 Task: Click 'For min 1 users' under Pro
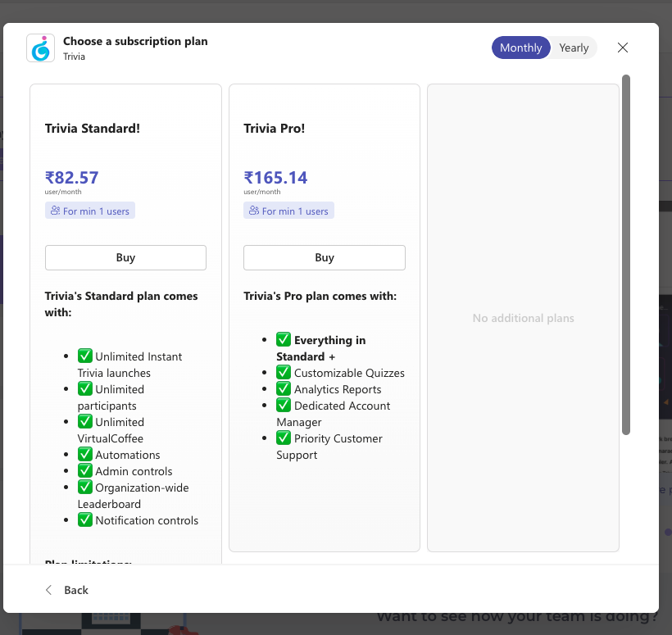pos(288,211)
